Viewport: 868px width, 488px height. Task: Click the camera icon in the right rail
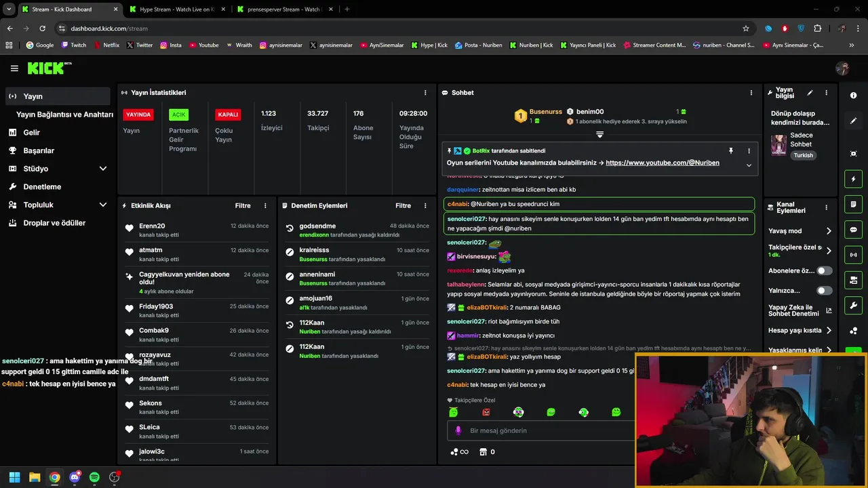853,280
